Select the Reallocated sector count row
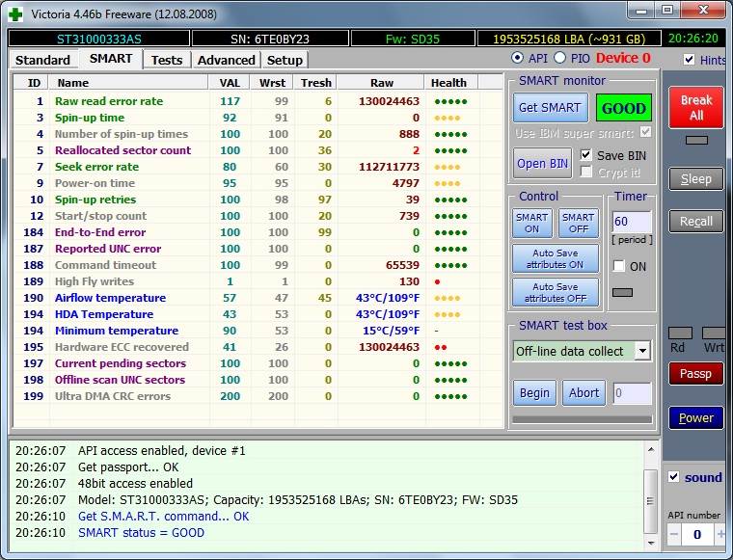The width and height of the screenshot is (733, 560). pyautogui.click(x=122, y=150)
